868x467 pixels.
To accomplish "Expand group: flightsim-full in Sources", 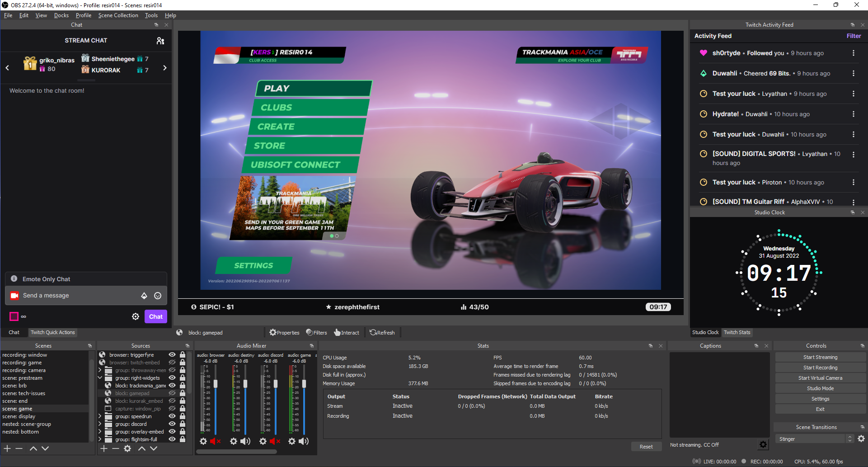I will 100,439.
